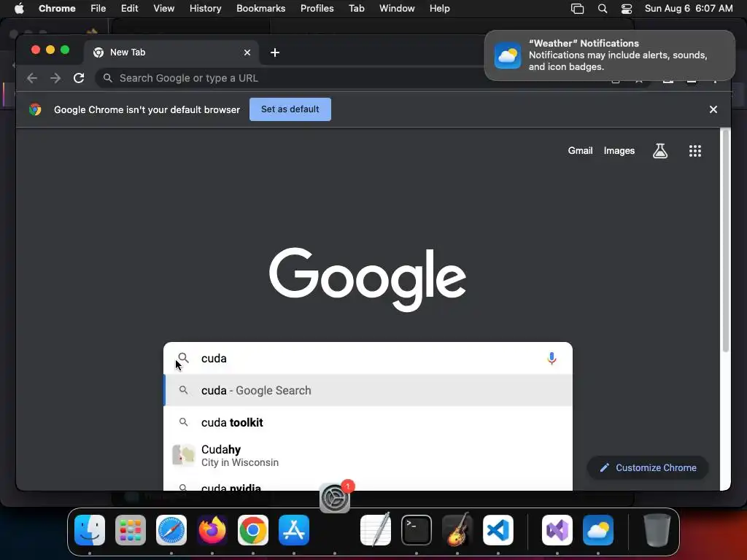747x560 pixels.
Task: Open the Images link
Action: click(x=619, y=151)
